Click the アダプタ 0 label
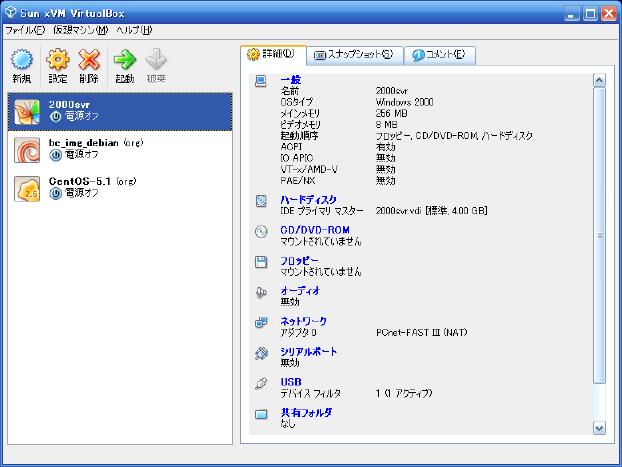622x467 pixels. [x=298, y=332]
